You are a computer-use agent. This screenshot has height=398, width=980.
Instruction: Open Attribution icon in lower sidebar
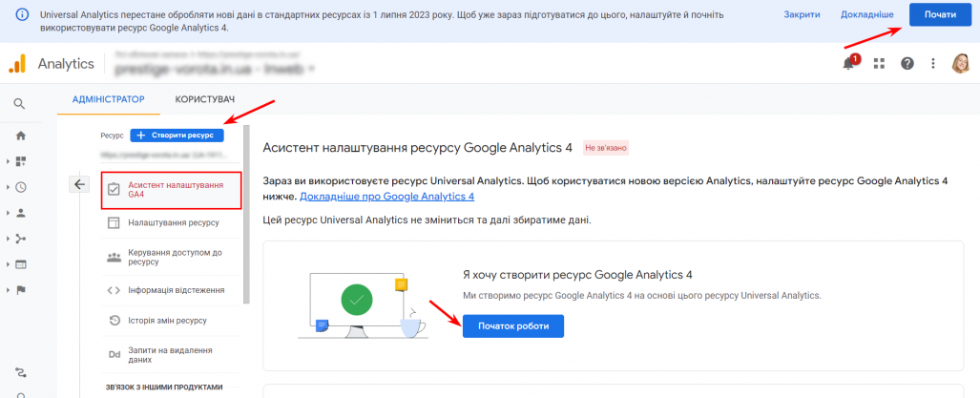pos(21,373)
